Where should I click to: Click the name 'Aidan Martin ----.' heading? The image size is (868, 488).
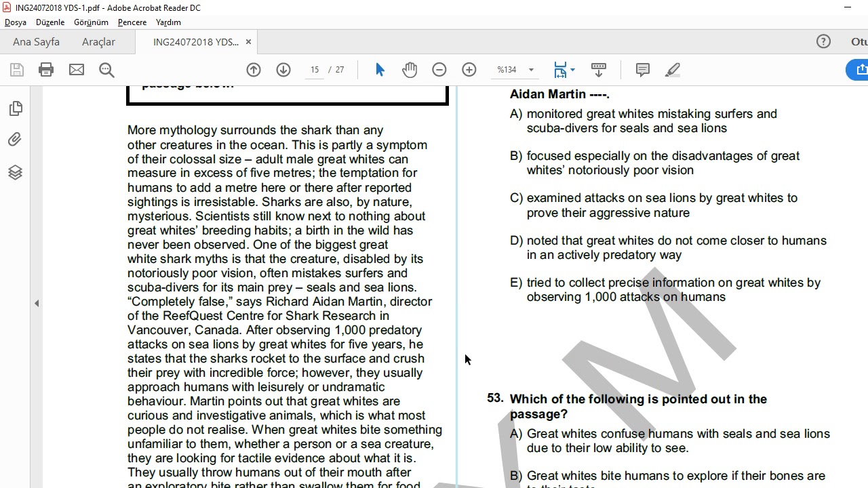(x=559, y=94)
